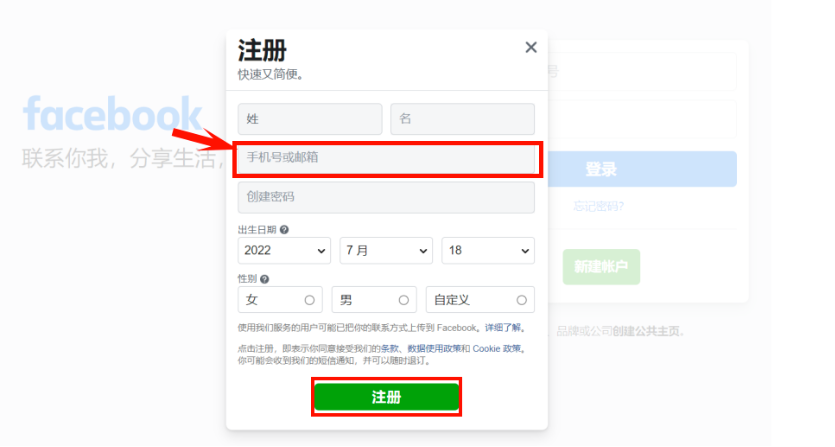The width and height of the screenshot is (835, 447).
Task: Open the 详细了解 link
Action: click(x=503, y=328)
